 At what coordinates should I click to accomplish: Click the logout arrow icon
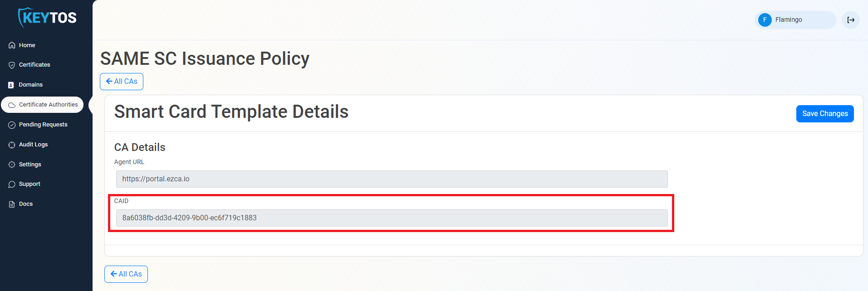[x=851, y=20]
